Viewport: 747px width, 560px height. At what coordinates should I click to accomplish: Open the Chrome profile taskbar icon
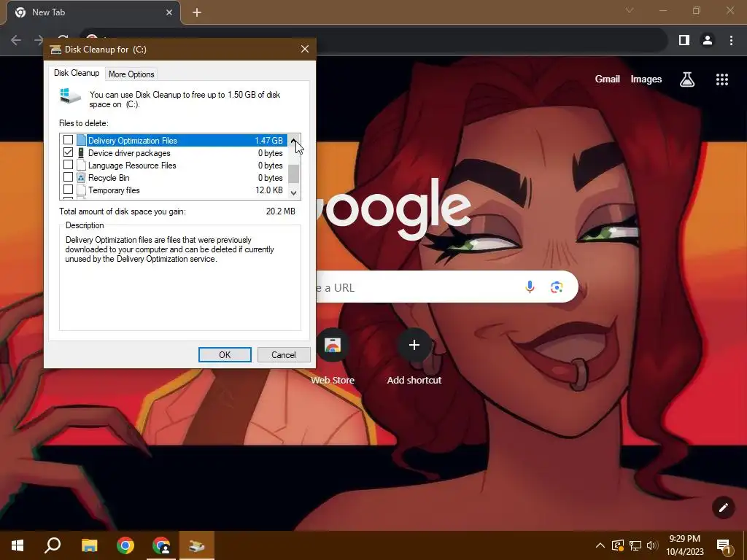click(x=161, y=545)
